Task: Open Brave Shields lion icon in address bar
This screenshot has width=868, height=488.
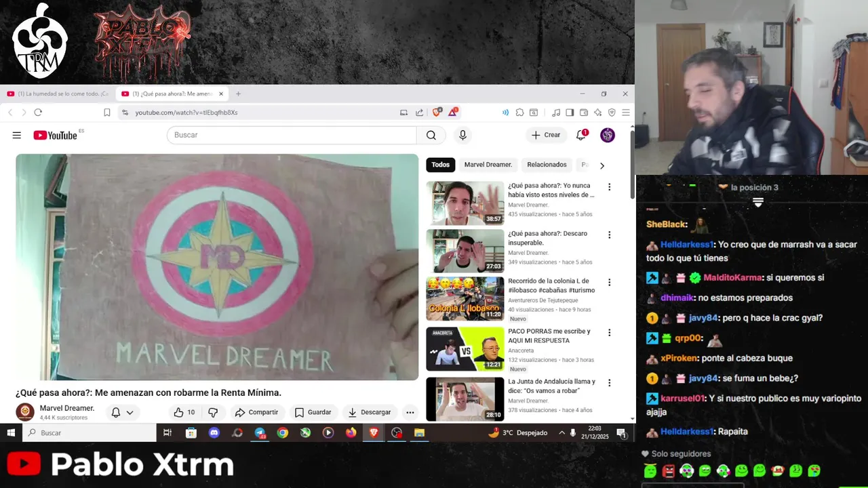Action: coord(437,113)
